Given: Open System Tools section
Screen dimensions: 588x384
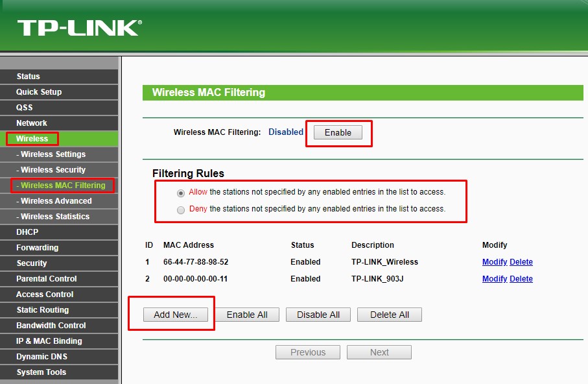Looking at the screenshot, I should [x=59, y=372].
